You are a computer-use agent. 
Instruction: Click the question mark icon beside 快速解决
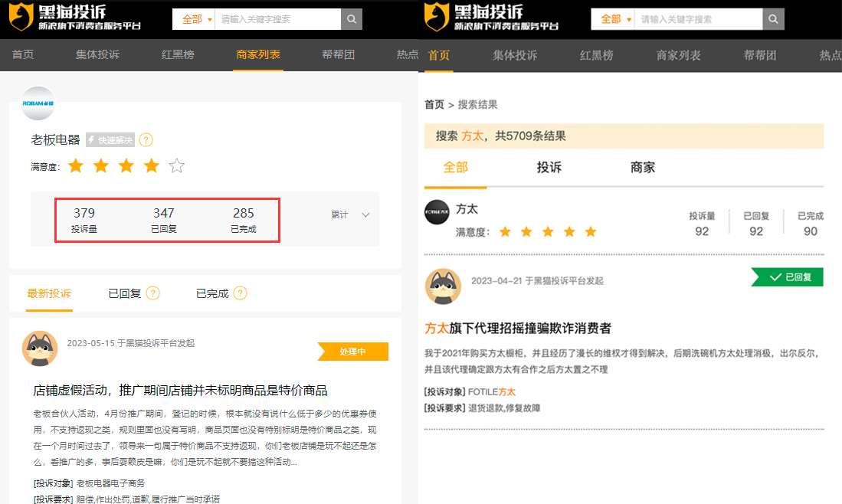click(x=146, y=140)
